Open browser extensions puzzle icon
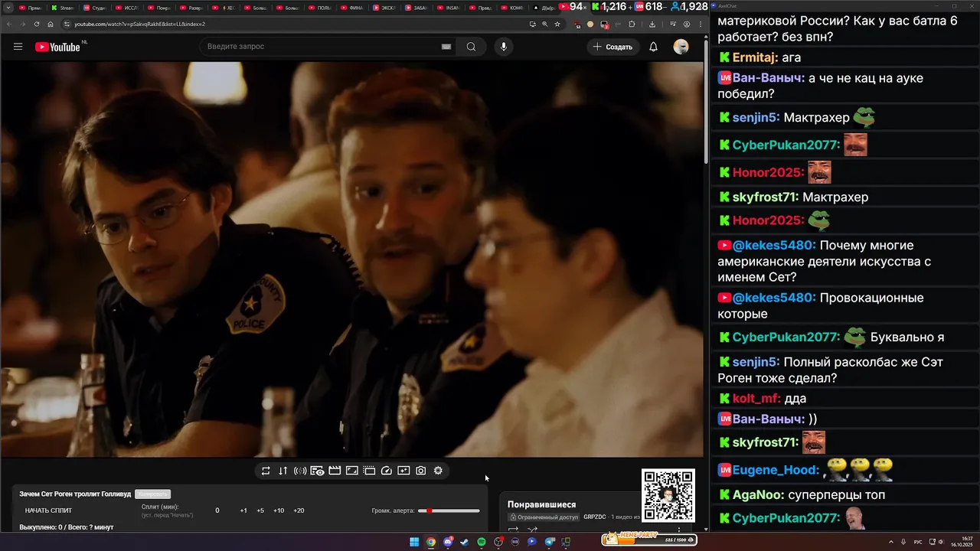 click(632, 24)
